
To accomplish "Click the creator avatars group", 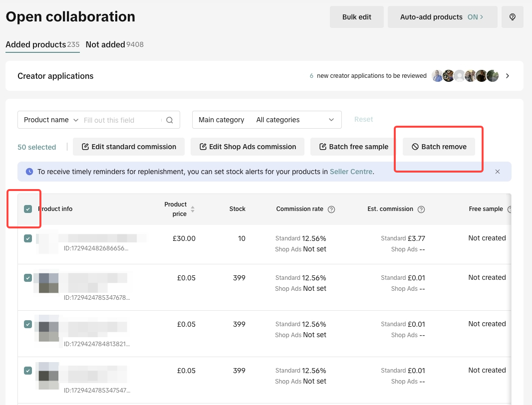I will 465,76.
